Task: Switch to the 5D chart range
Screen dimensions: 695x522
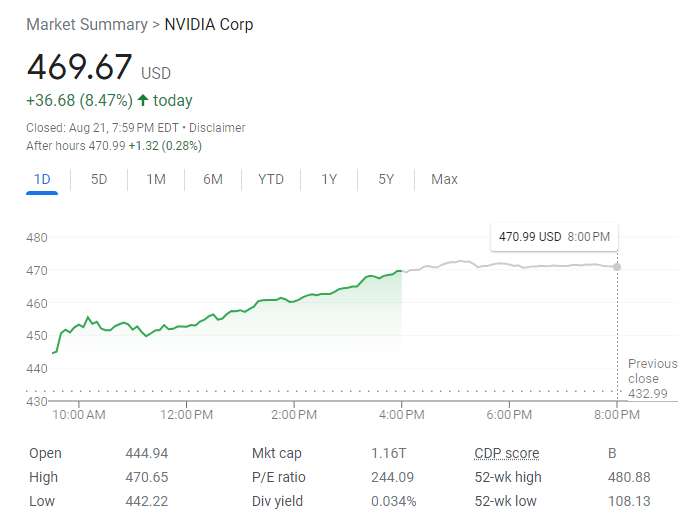Action: (x=99, y=179)
